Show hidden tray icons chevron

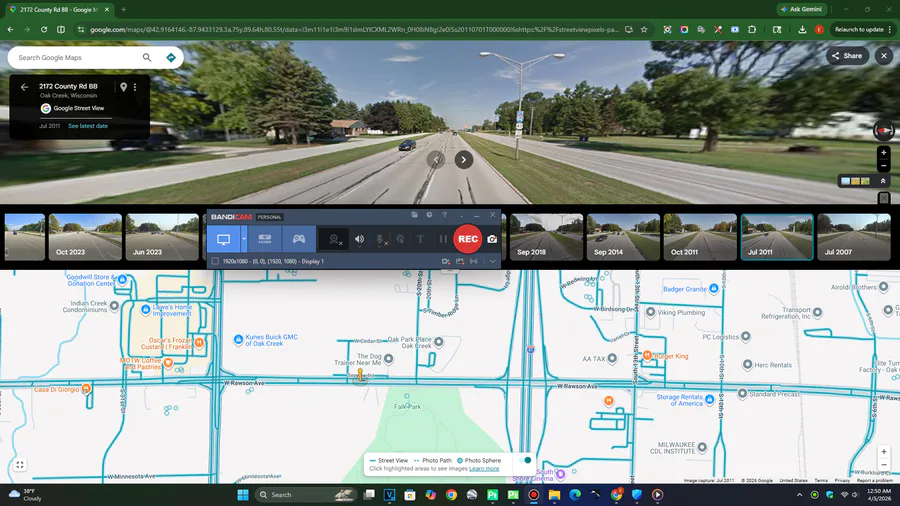coord(799,495)
